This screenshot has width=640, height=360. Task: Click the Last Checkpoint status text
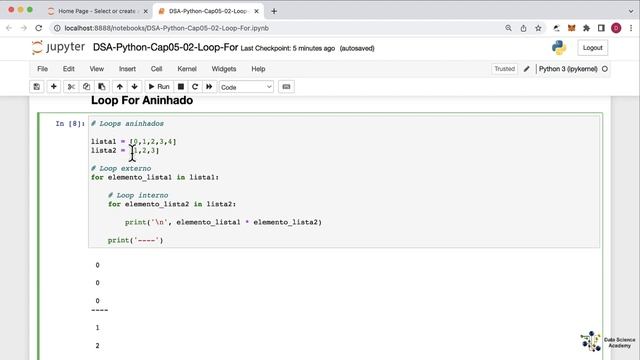coord(288,48)
